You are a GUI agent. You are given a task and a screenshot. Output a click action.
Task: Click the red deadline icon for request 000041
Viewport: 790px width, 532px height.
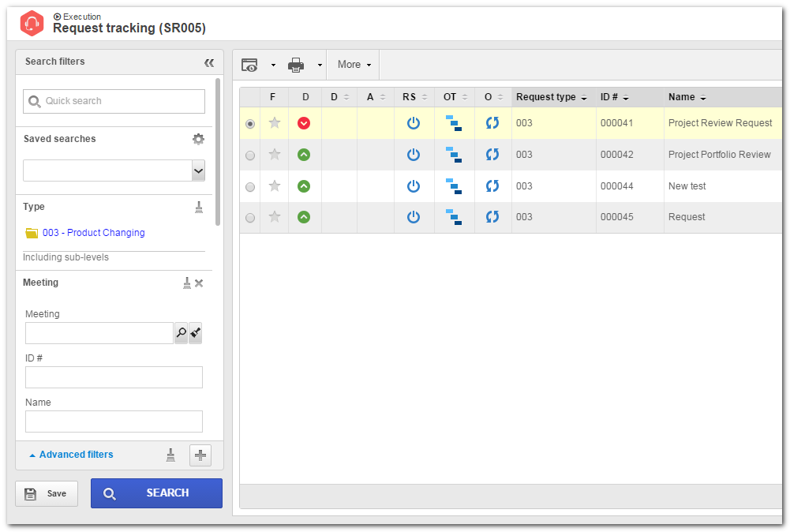(x=304, y=123)
